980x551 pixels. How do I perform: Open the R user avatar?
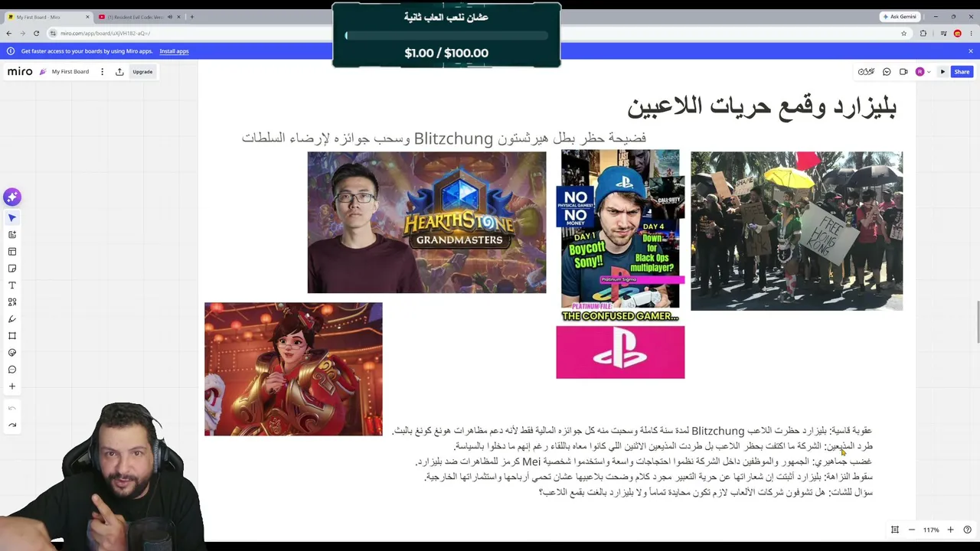pyautogui.click(x=920, y=72)
